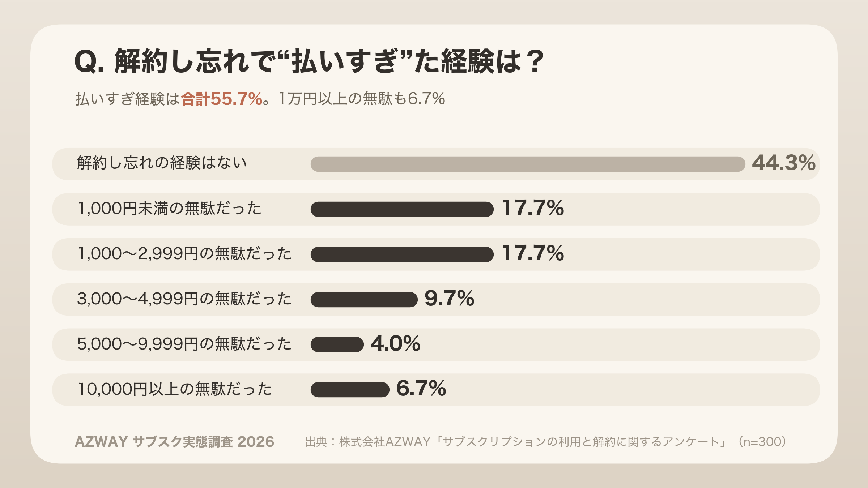Click the 6.7% value label

click(x=421, y=389)
